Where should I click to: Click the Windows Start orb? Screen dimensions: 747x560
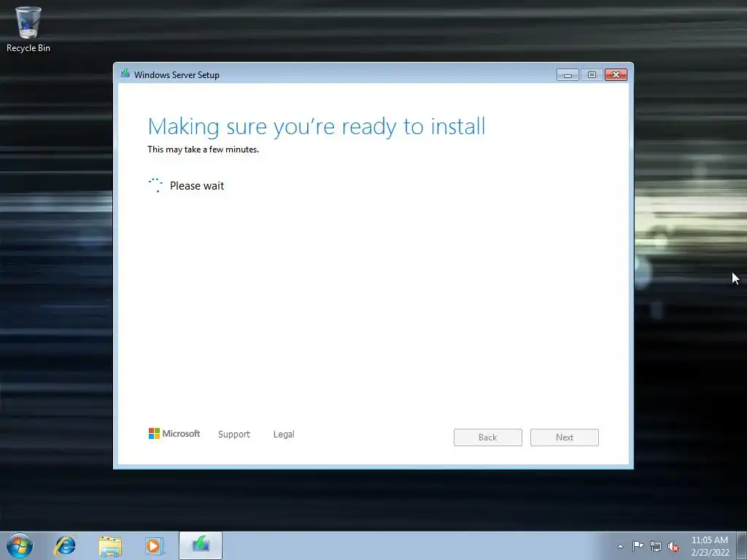point(20,545)
